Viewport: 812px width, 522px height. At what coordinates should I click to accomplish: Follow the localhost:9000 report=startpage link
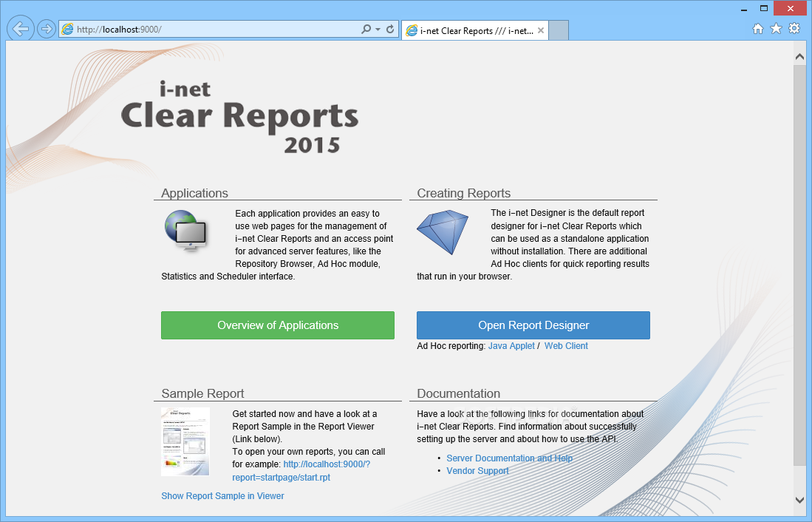pos(301,471)
